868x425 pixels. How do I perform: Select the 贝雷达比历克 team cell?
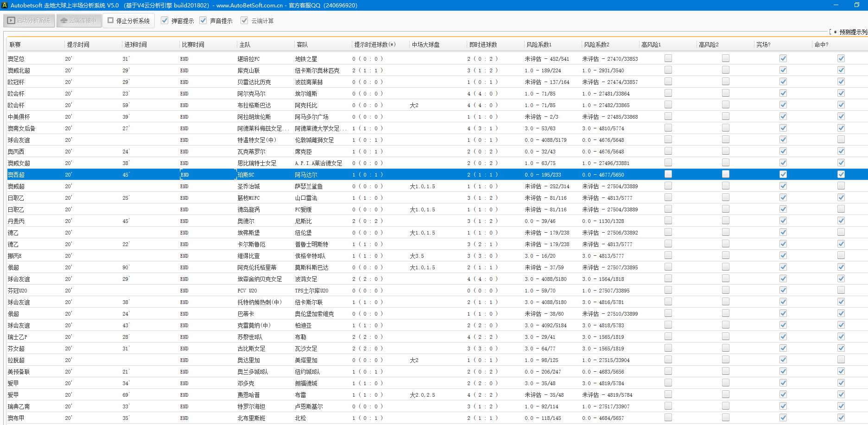[x=254, y=82]
